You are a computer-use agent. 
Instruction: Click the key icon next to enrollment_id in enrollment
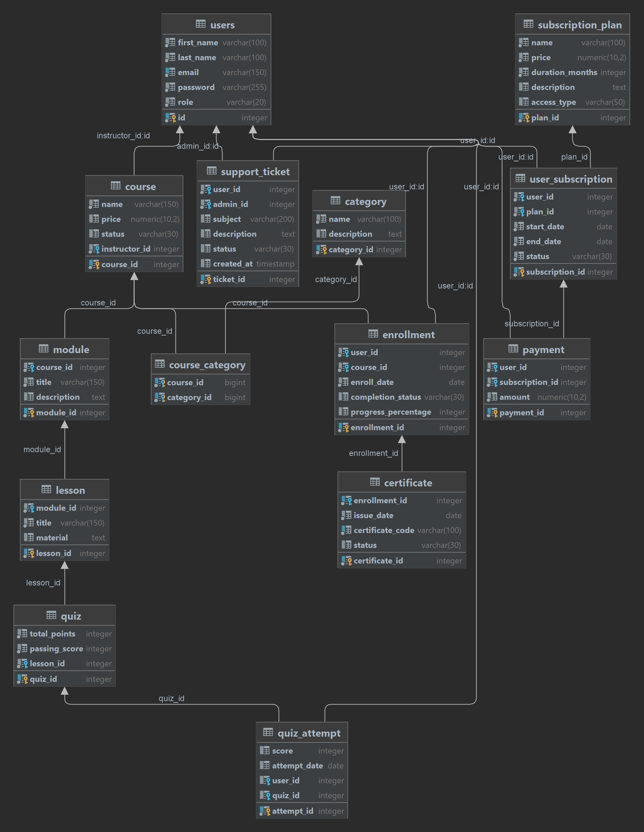[x=343, y=428]
